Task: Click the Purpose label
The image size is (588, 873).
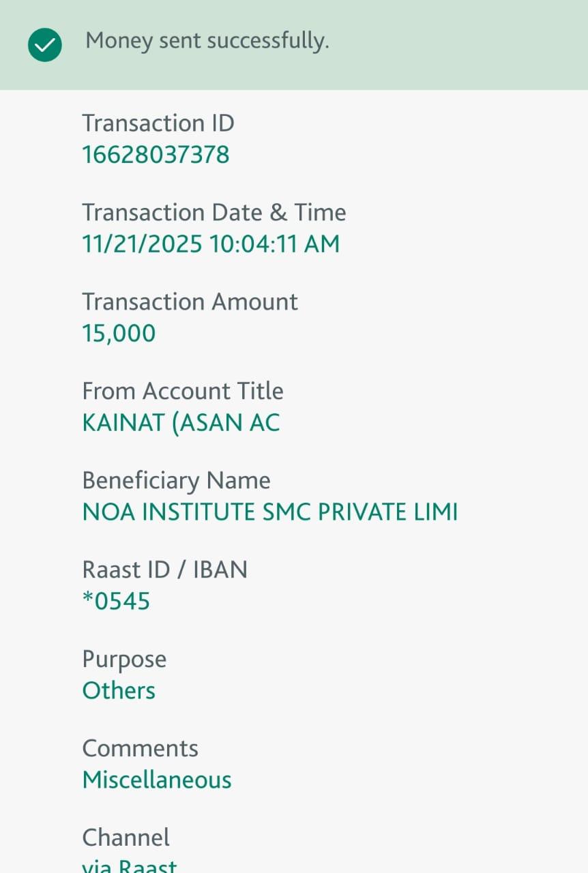Action: (124, 660)
